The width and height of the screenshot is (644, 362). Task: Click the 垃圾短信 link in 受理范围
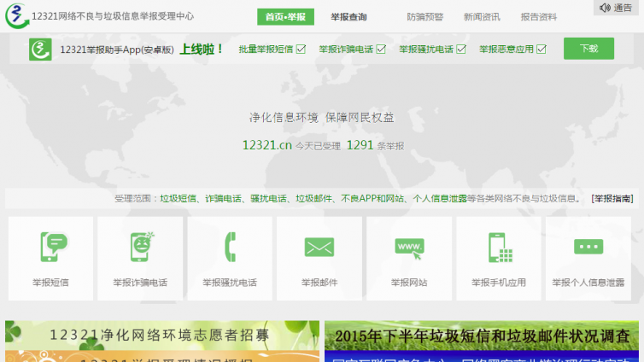178,199
